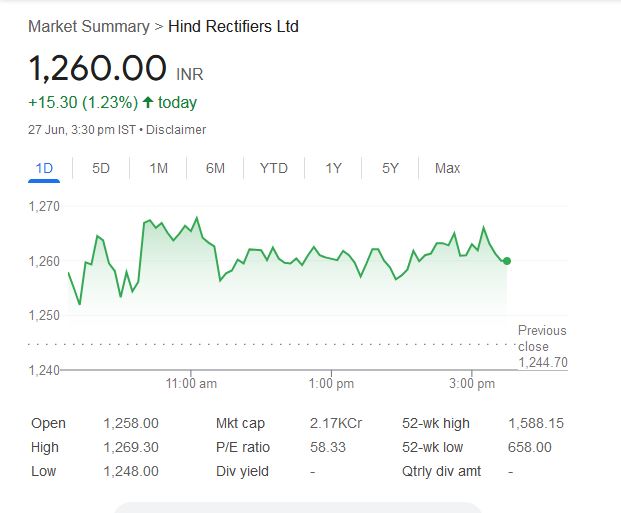
Task: Click the green up arrow icon
Action: pyautogui.click(x=148, y=102)
